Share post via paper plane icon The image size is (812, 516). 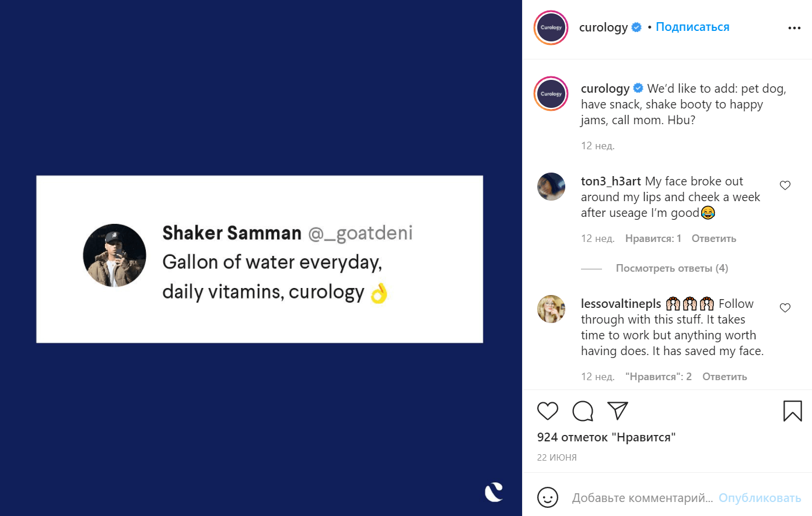click(617, 410)
